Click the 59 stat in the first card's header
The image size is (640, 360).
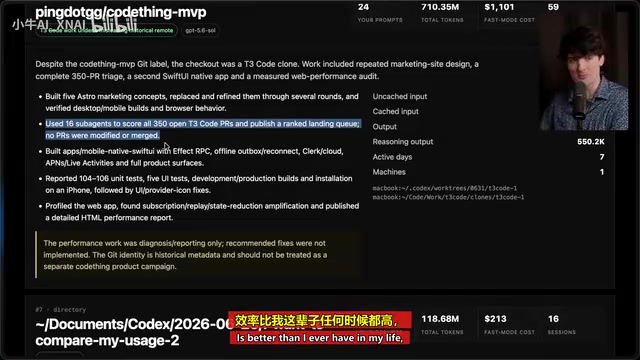pos(553,7)
